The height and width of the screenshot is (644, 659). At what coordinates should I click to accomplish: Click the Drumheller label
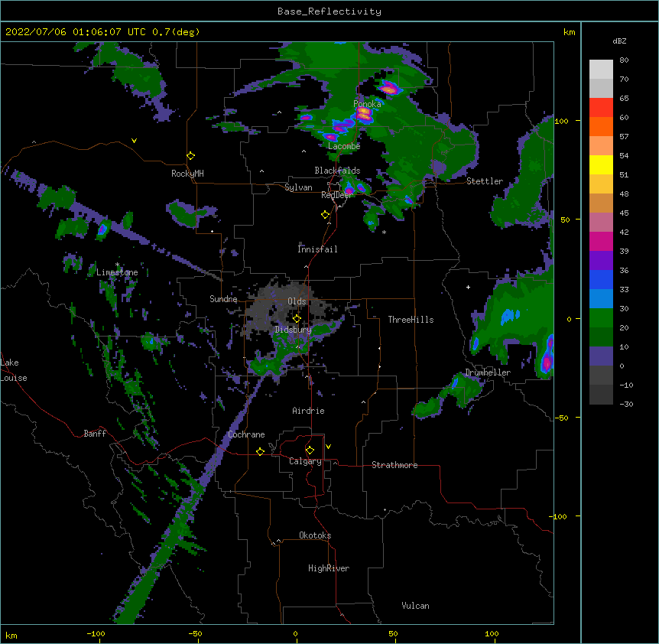coord(488,372)
